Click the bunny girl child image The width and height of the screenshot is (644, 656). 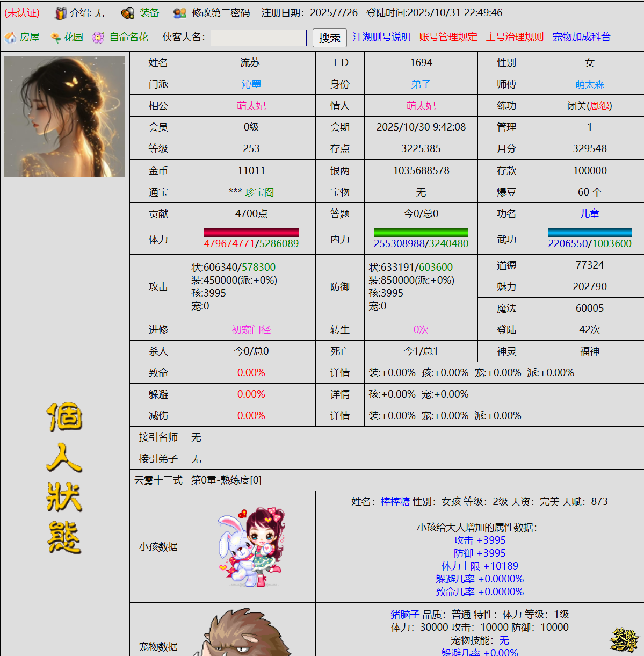(x=251, y=547)
